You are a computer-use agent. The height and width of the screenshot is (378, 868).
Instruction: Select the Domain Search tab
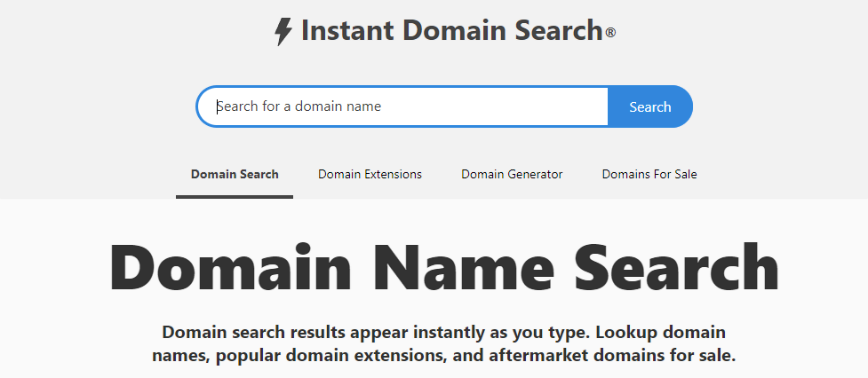point(235,174)
